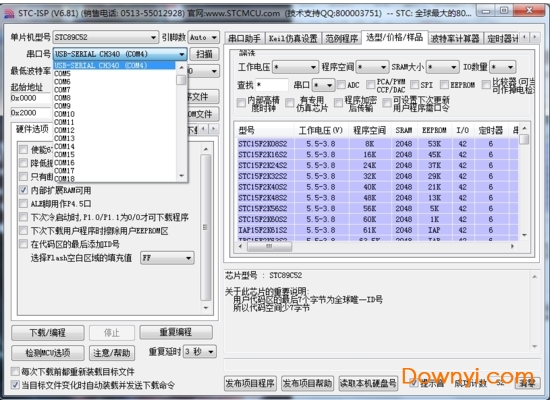
Task: Select the STC15F2K32S2 table row
Action: click(377, 176)
